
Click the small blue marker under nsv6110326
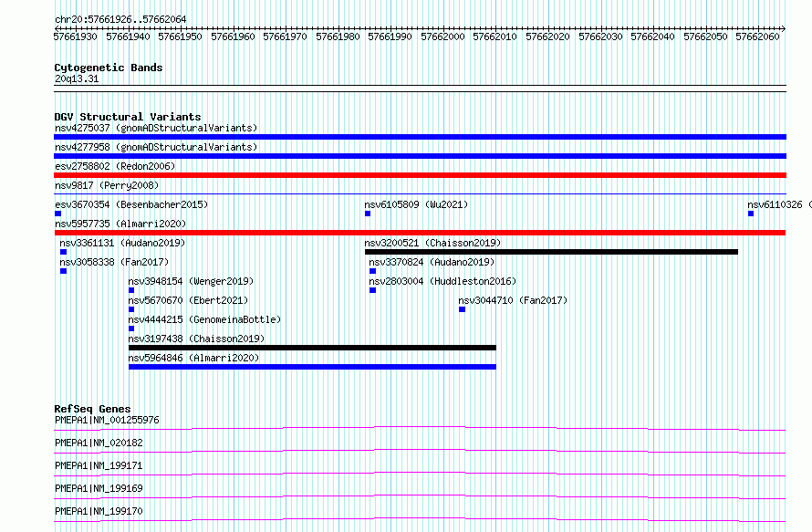click(751, 214)
